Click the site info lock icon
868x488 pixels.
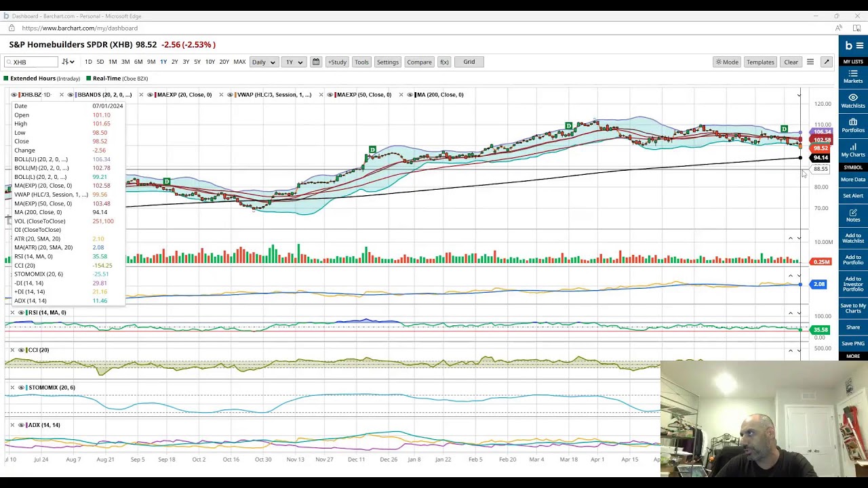(x=12, y=28)
